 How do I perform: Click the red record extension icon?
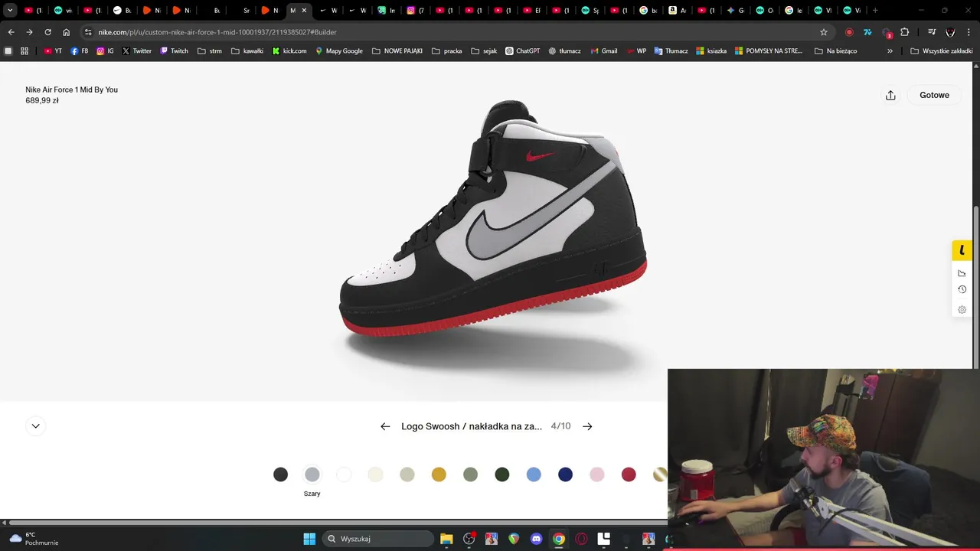[x=849, y=32]
